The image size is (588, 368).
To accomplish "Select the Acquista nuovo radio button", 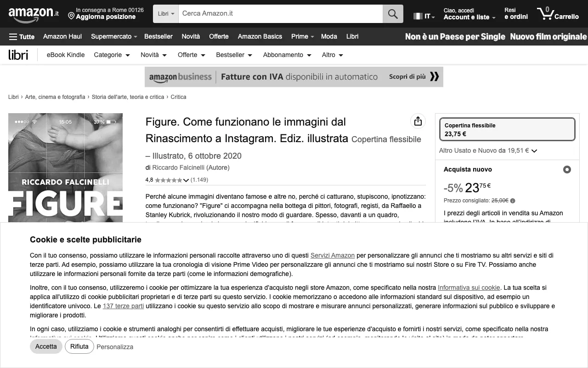I will pos(567,169).
